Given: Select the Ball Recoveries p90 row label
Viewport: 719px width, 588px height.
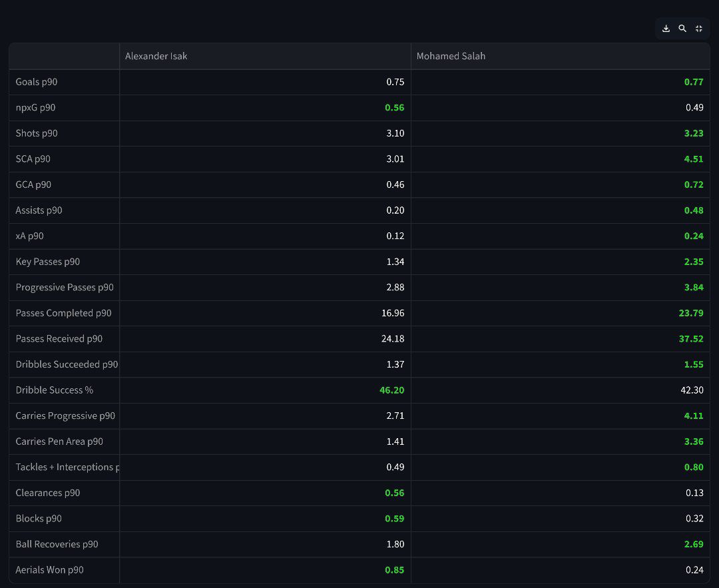Looking at the screenshot, I should (x=57, y=545).
